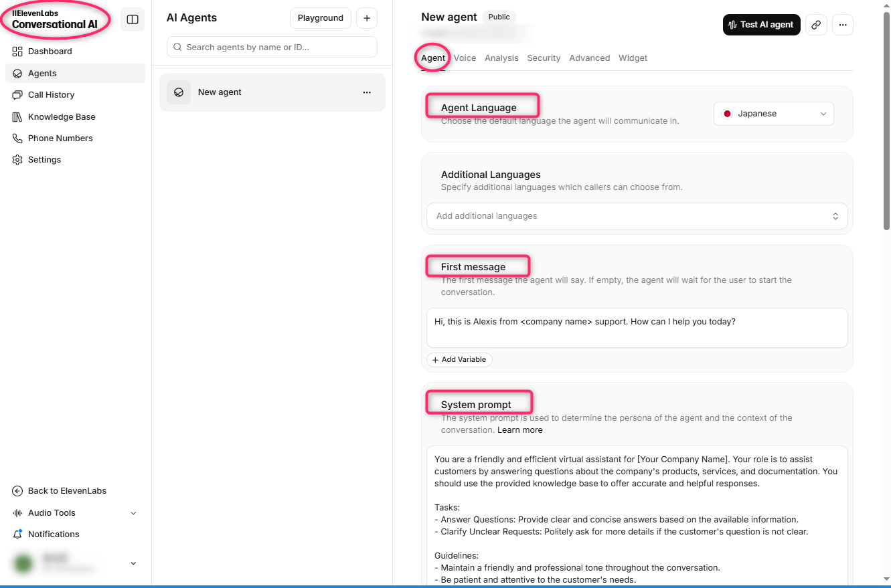The width and height of the screenshot is (891, 588).
Task: Click the Test AI agent button
Action: click(762, 25)
